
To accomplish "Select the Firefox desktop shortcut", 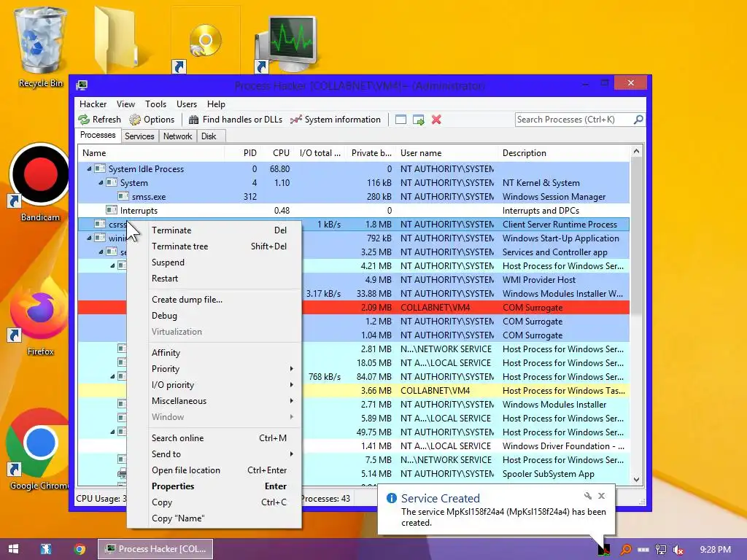I will point(41,318).
